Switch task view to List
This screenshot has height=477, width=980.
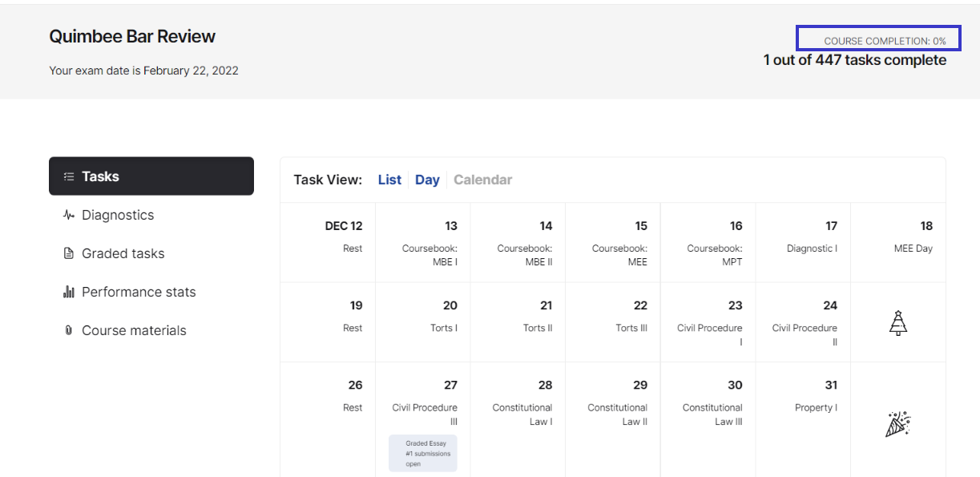coord(389,180)
